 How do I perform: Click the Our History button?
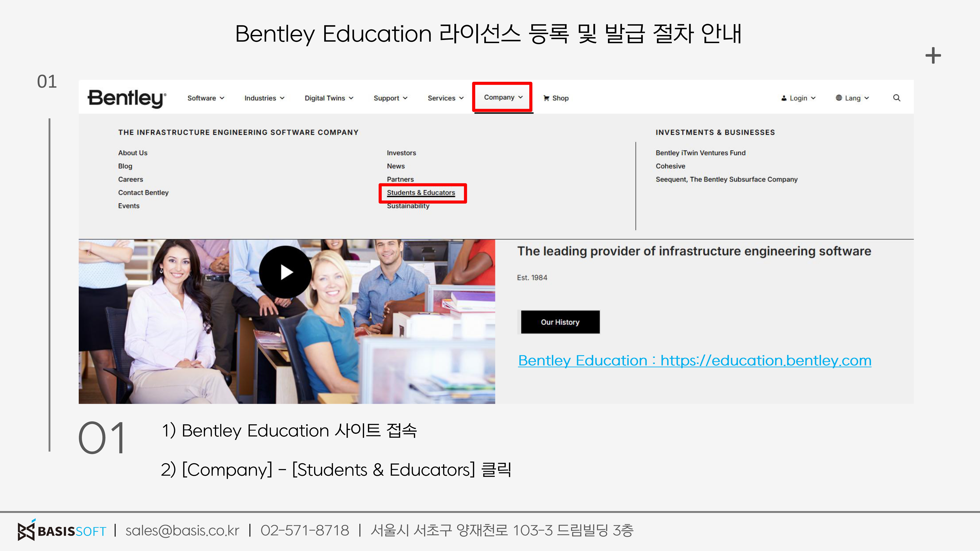point(560,322)
